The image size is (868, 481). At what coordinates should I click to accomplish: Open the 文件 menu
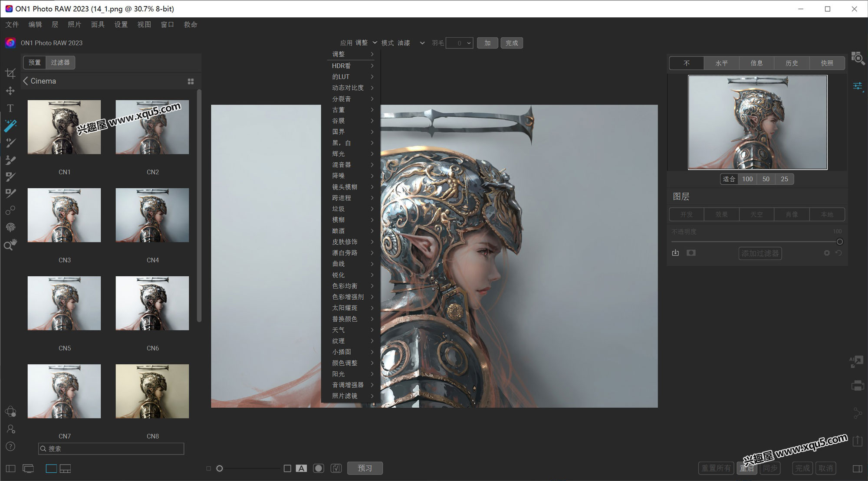click(12, 25)
